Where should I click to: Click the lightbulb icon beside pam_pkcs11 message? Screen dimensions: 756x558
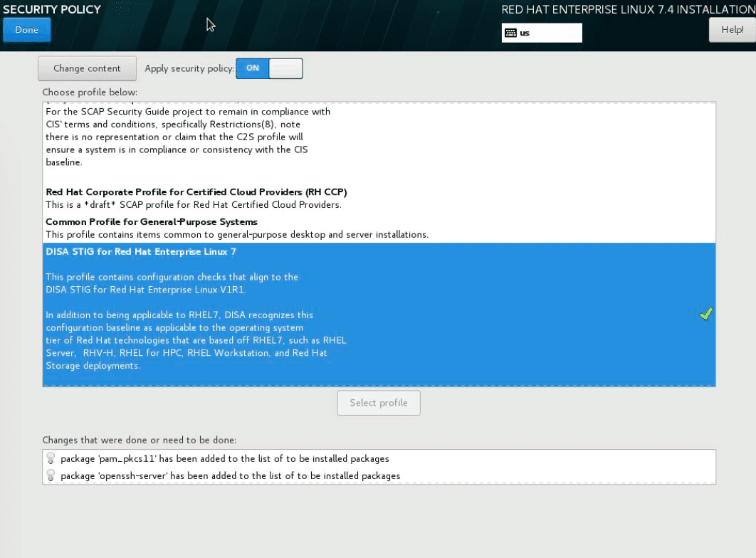click(51, 458)
